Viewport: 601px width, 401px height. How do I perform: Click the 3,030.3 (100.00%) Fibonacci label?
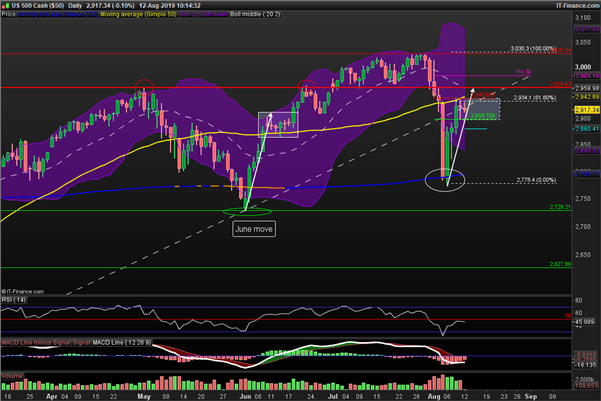[x=533, y=49]
